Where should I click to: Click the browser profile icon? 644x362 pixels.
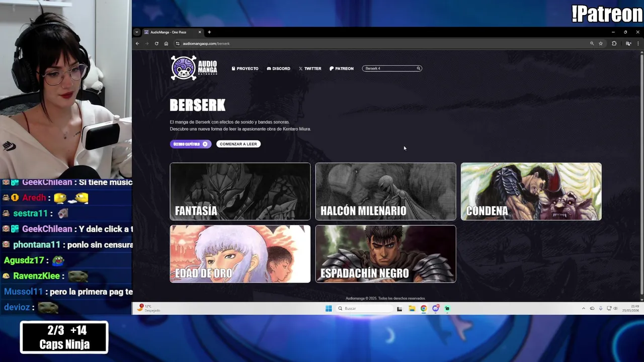[628, 44]
